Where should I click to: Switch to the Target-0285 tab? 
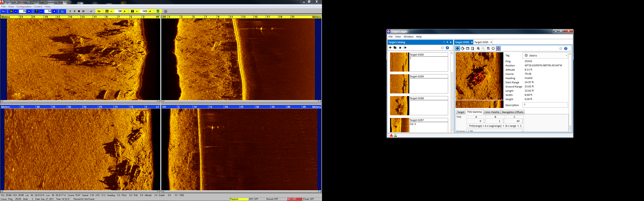click(481, 42)
